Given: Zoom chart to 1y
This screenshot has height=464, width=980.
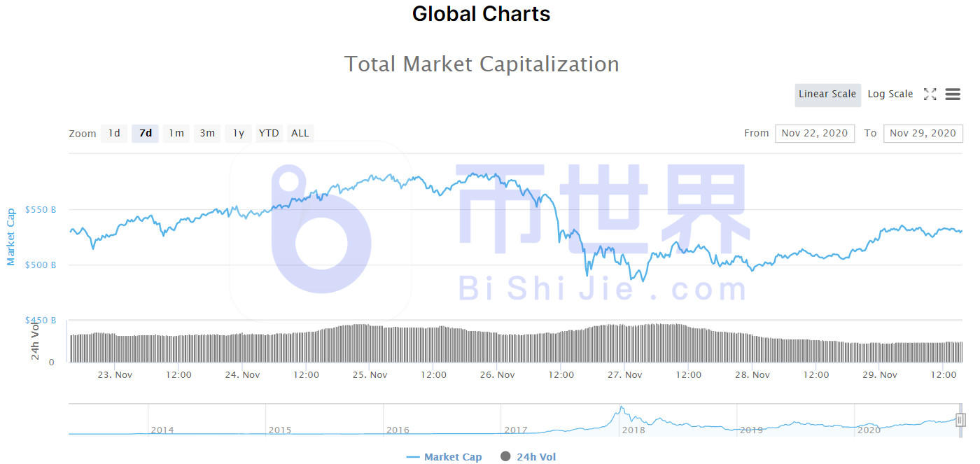Looking at the screenshot, I should 238,133.
